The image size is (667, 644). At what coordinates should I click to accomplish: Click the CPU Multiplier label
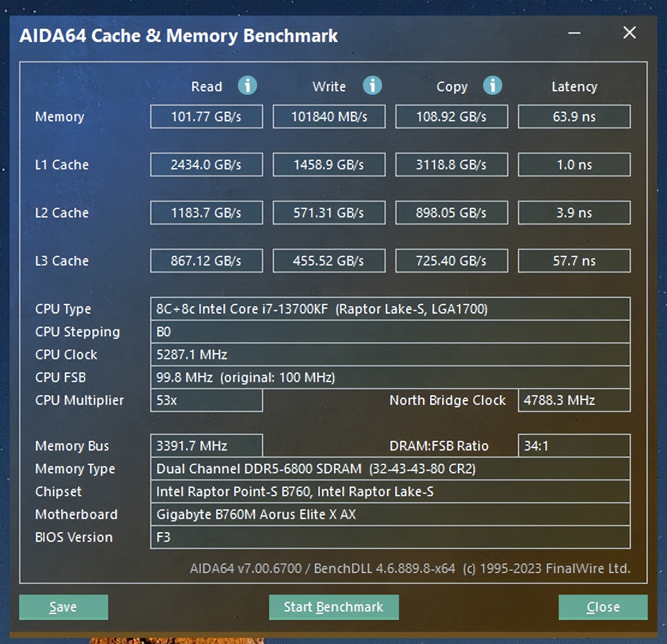pyautogui.click(x=79, y=401)
